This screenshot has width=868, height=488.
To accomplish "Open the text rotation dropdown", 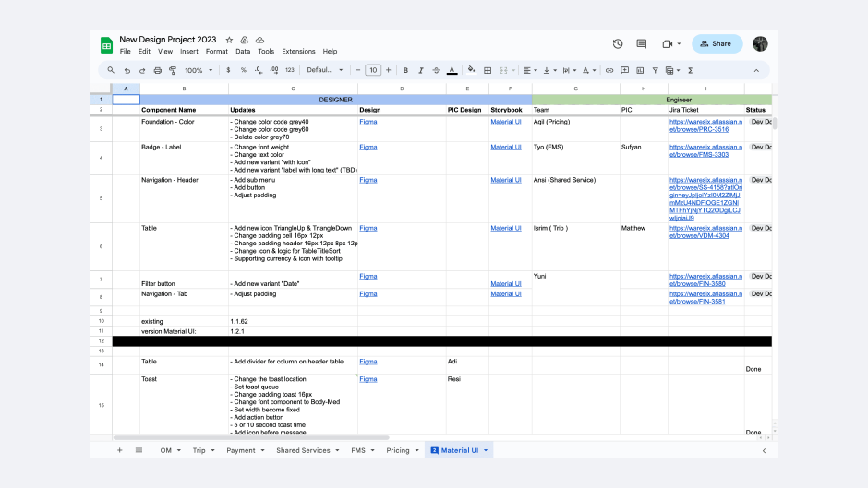I will tap(588, 70).
